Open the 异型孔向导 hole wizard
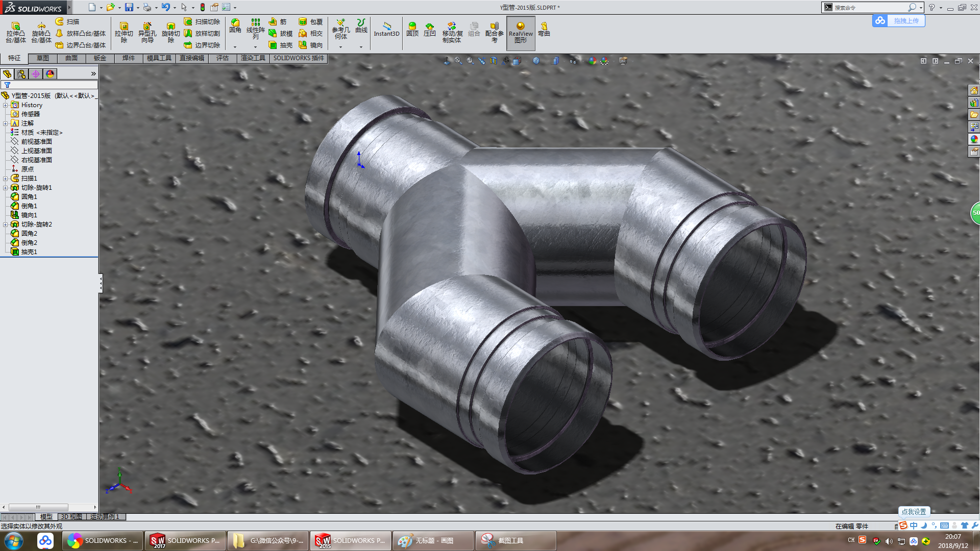Screen dimensions: 980x551 [147, 32]
